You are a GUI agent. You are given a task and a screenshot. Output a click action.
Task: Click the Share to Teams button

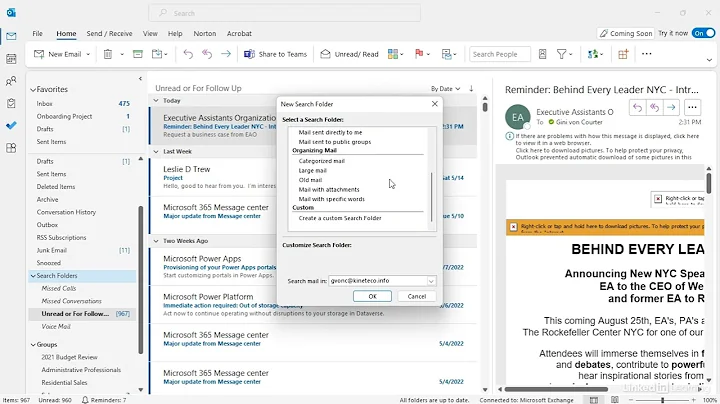(x=275, y=54)
